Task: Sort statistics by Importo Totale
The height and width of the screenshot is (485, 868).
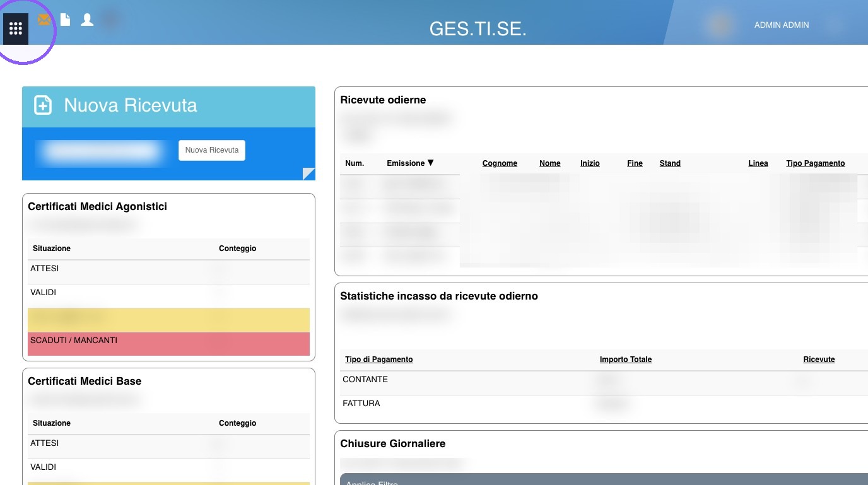Action: pos(626,359)
